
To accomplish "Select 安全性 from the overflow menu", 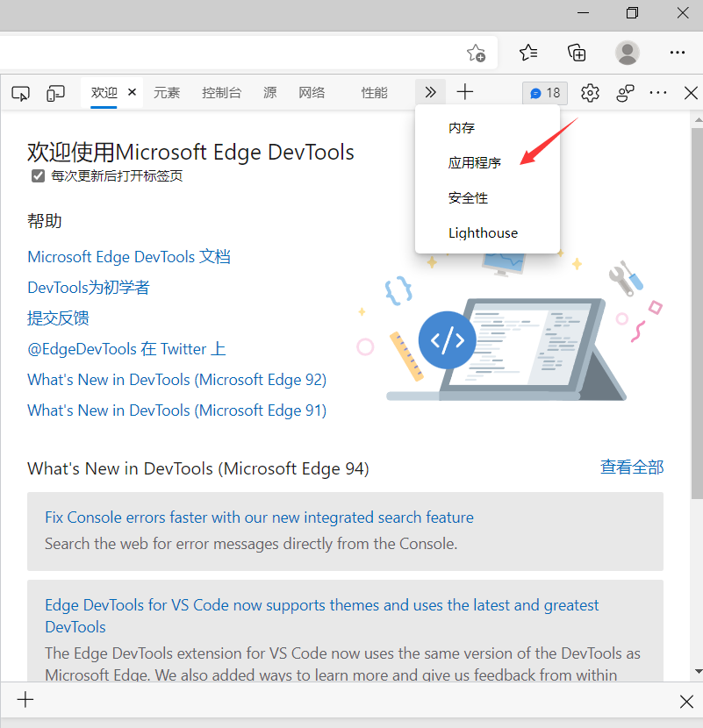I will point(487,198).
